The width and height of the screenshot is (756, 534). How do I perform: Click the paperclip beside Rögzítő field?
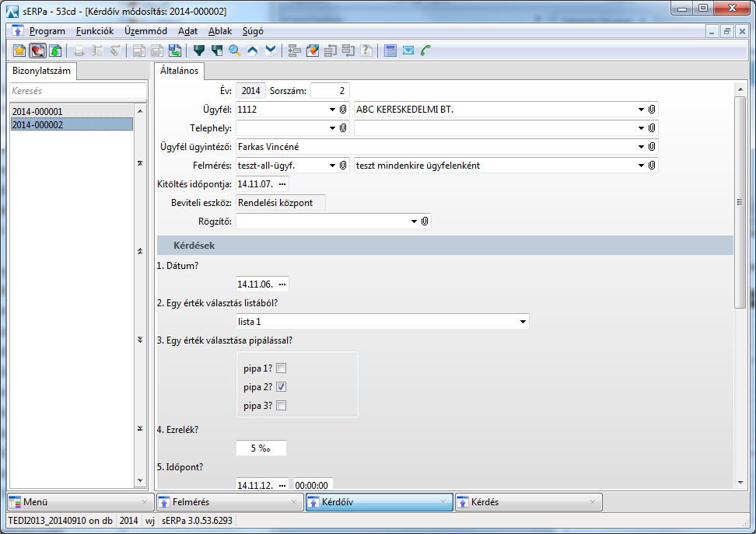pyautogui.click(x=425, y=222)
